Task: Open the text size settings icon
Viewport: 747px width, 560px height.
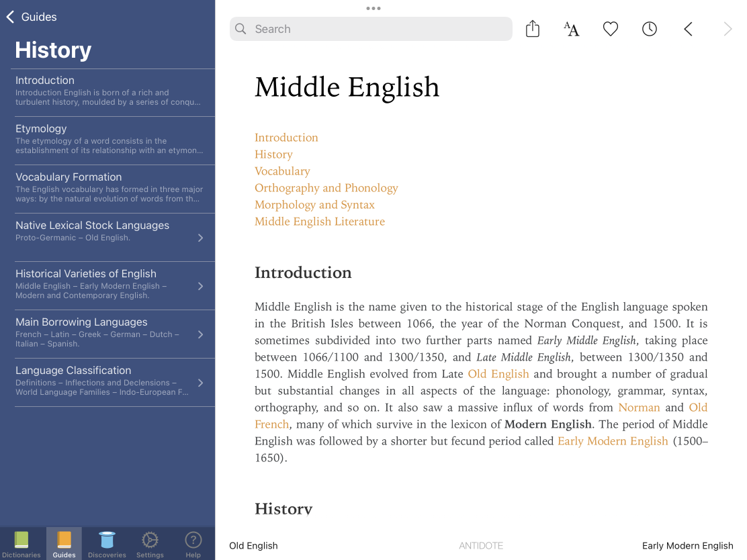Action: 571,29
